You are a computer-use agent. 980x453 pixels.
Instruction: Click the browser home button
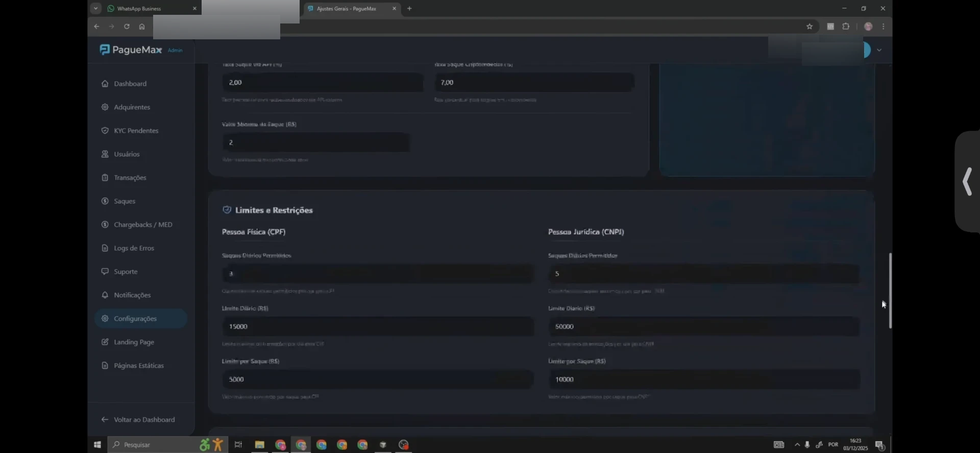[142, 27]
